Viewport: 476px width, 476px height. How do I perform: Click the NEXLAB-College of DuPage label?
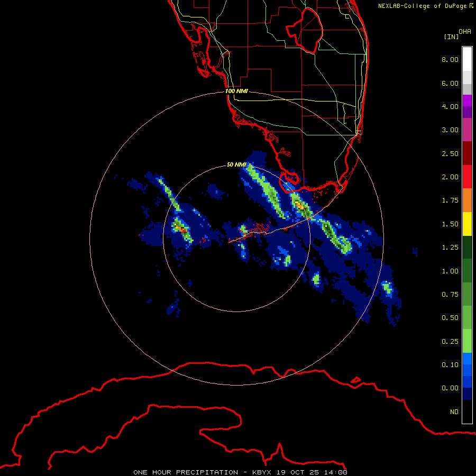422,6
